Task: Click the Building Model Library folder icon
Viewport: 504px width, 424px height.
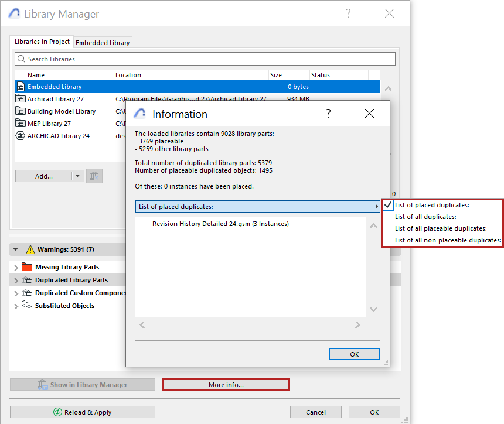Action: 21,111
